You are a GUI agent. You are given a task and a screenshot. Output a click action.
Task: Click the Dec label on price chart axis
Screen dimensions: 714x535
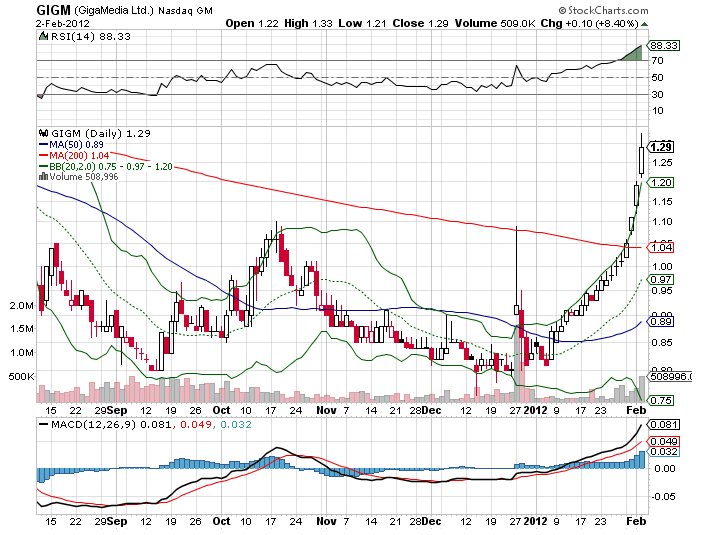(431, 410)
